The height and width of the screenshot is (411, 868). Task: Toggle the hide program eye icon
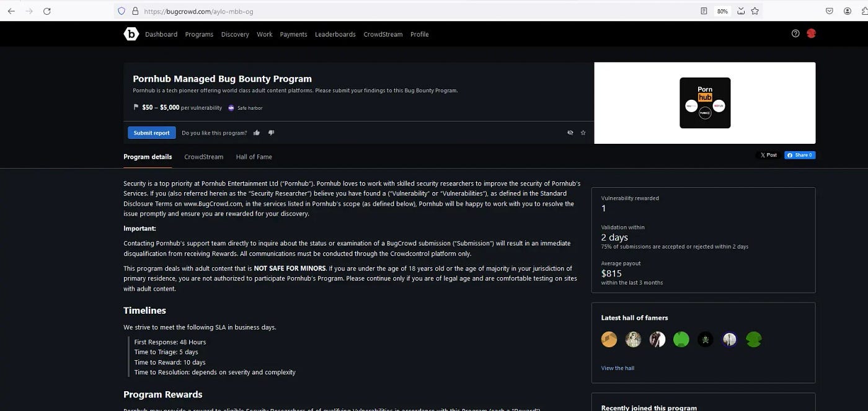570,133
